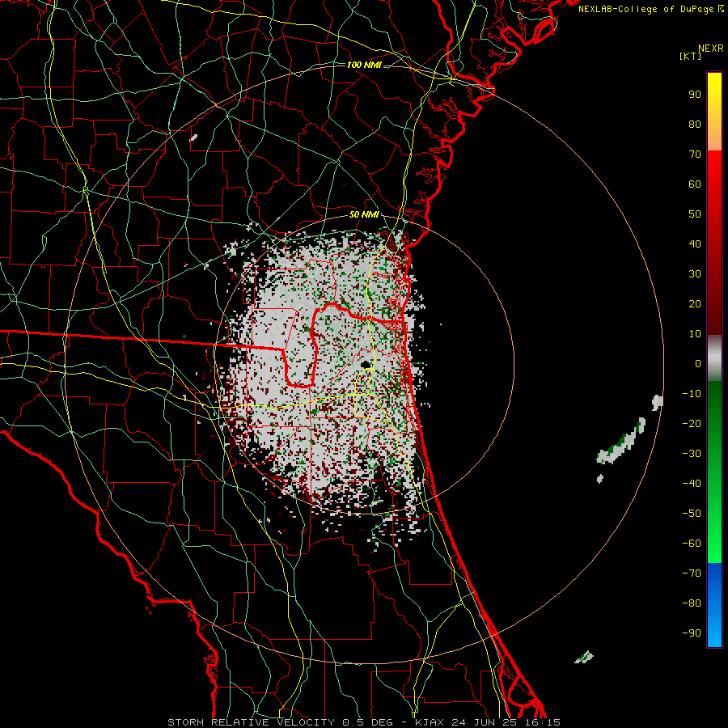Click the positive 50 value on the velocity scale
This screenshot has height=728, width=728.
coord(695,214)
